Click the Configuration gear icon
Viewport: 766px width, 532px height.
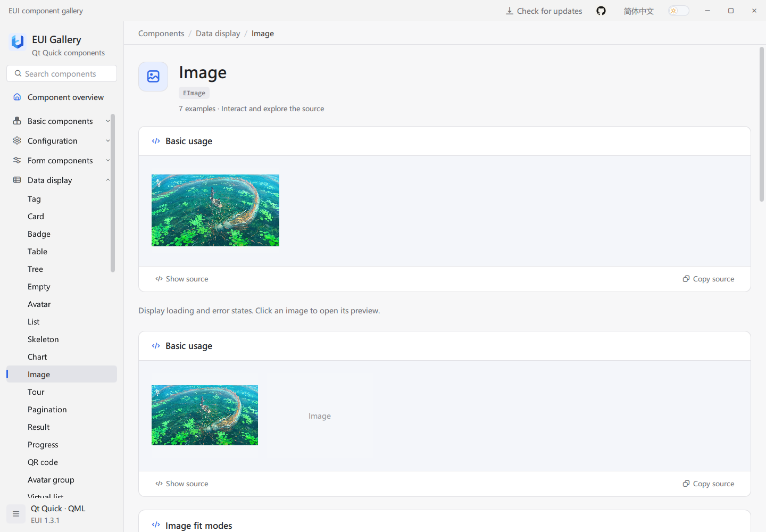pos(17,140)
